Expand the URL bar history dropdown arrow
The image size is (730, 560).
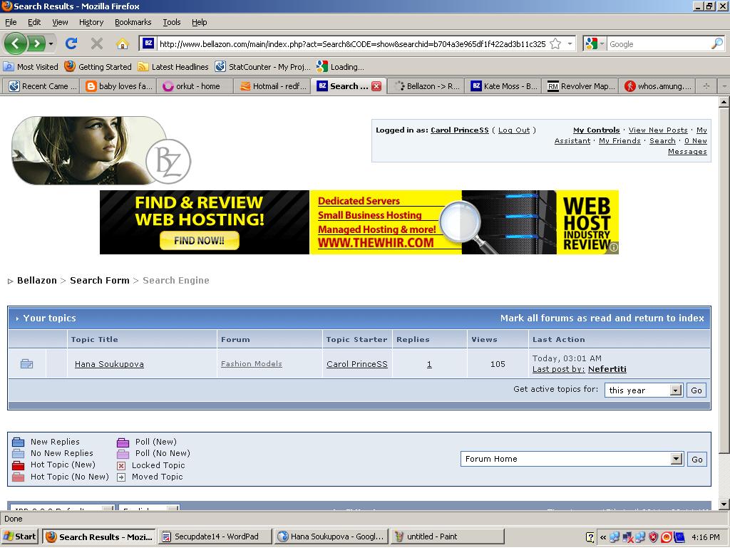(570, 43)
